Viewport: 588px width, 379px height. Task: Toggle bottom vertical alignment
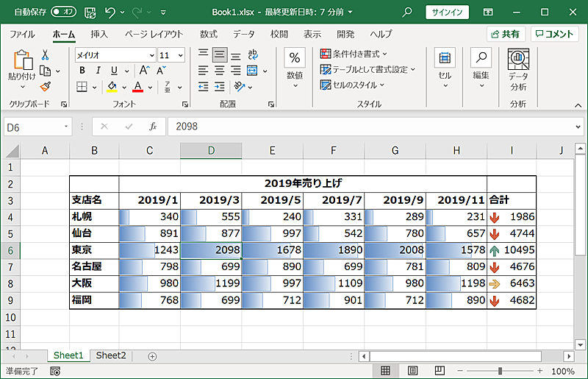[235, 55]
